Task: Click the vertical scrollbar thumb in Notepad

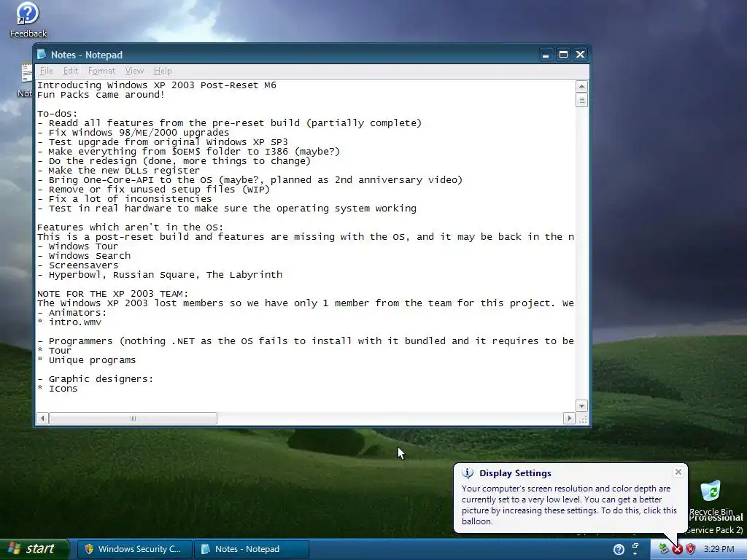Action: (x=581, y=100)
